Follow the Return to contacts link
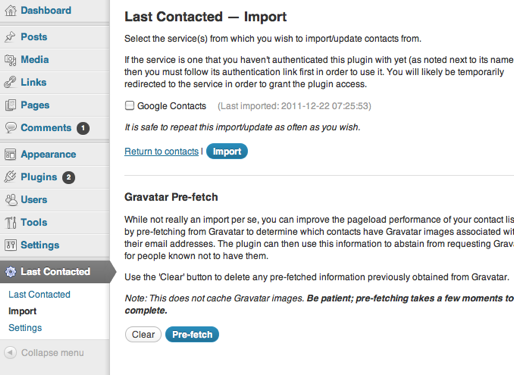The height and width of the screenshot is (375, 514). [161, 151]
